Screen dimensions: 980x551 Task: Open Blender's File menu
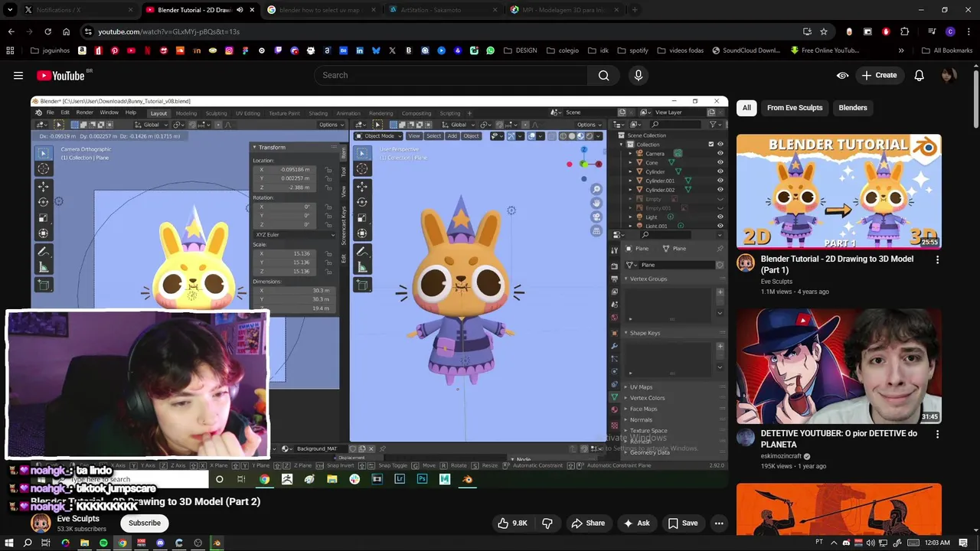pyautogui.click(x=51, y=112)
